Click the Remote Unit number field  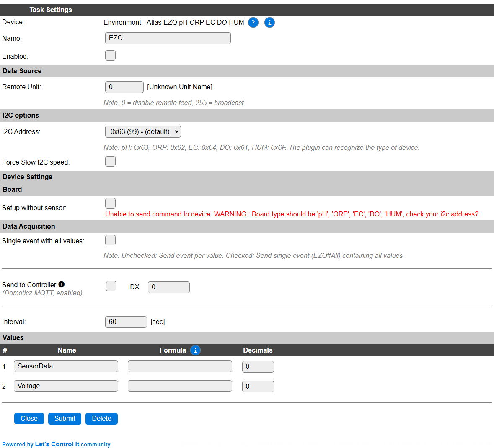pos(124,87)
